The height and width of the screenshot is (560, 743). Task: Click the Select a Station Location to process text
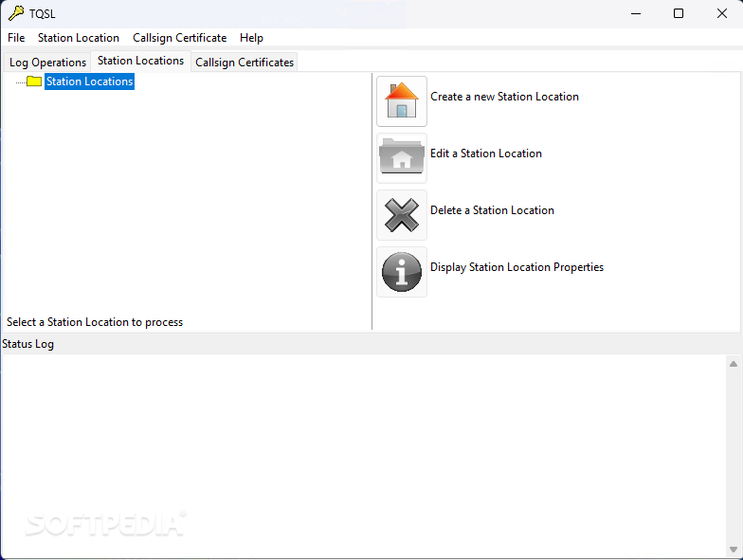pos(95,322)
